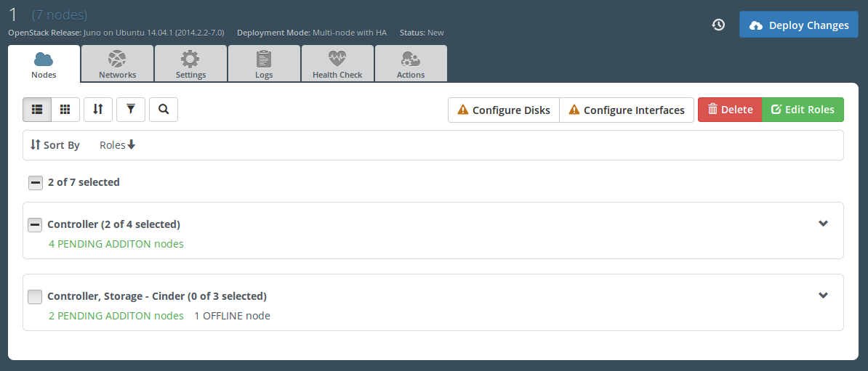The image size is (868, 371).
Task: Open the node search magnifier
Action: [x=164, y=110]
